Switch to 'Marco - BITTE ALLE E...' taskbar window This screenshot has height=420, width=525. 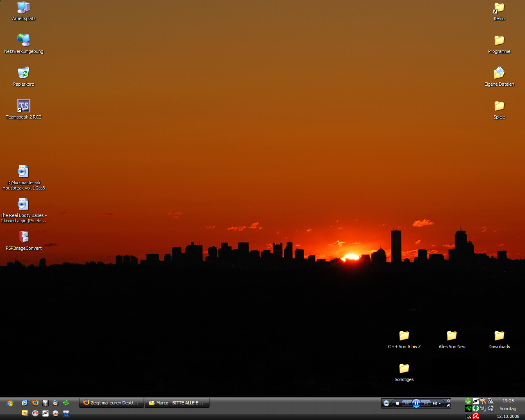(x=177, y=403)
